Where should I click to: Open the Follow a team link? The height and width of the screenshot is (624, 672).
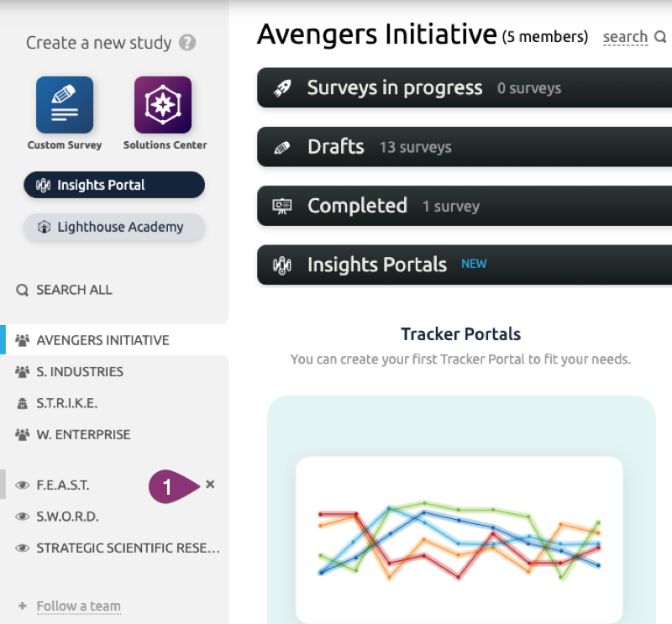click(x=78, y=606)
